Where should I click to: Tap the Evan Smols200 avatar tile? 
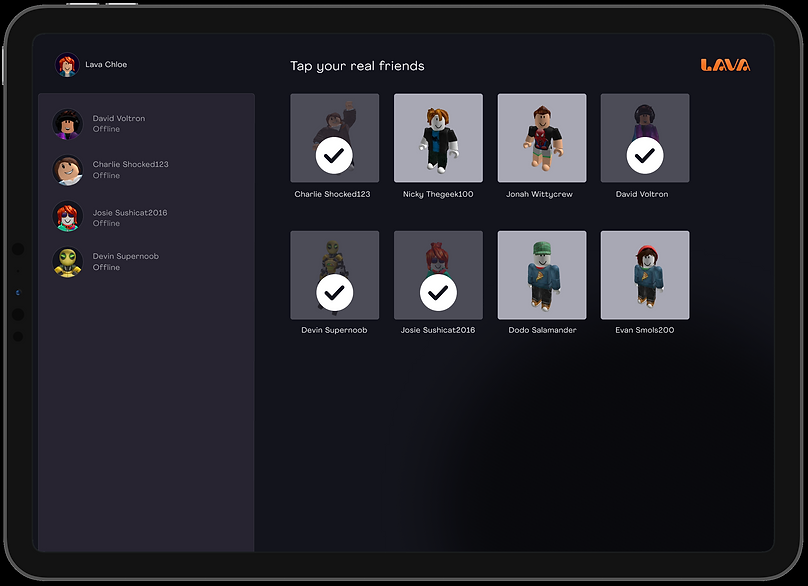click(645, 275)
